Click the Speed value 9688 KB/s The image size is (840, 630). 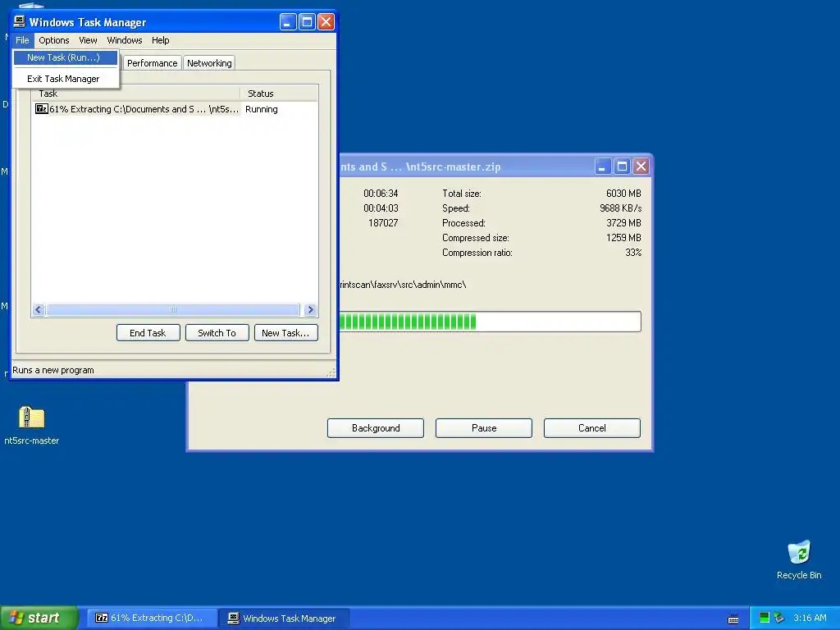click(x=620, y=208)
